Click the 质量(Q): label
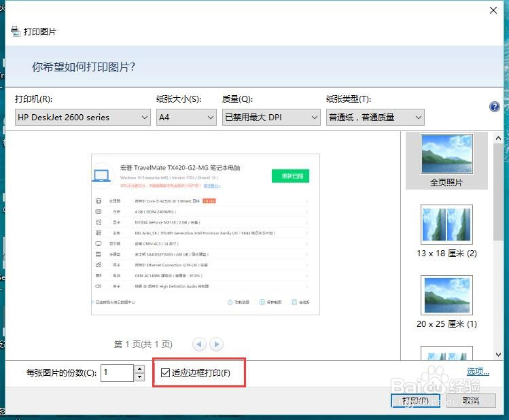 (238, 99)
